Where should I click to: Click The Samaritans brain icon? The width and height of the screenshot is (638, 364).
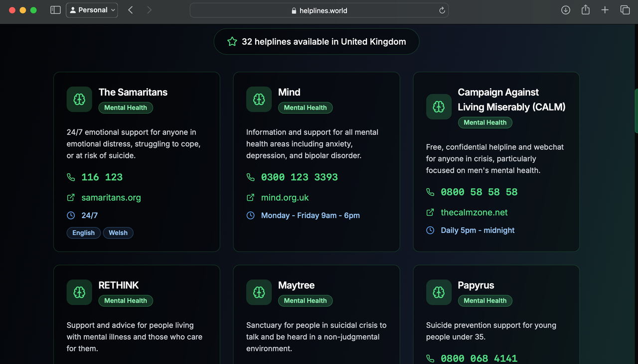[79, 99]
